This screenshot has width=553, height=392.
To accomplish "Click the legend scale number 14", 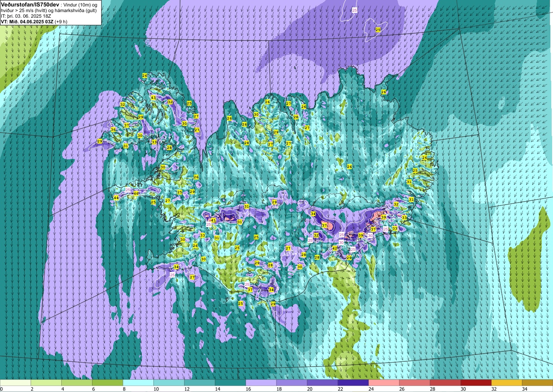I will click(x=217, y=389).
